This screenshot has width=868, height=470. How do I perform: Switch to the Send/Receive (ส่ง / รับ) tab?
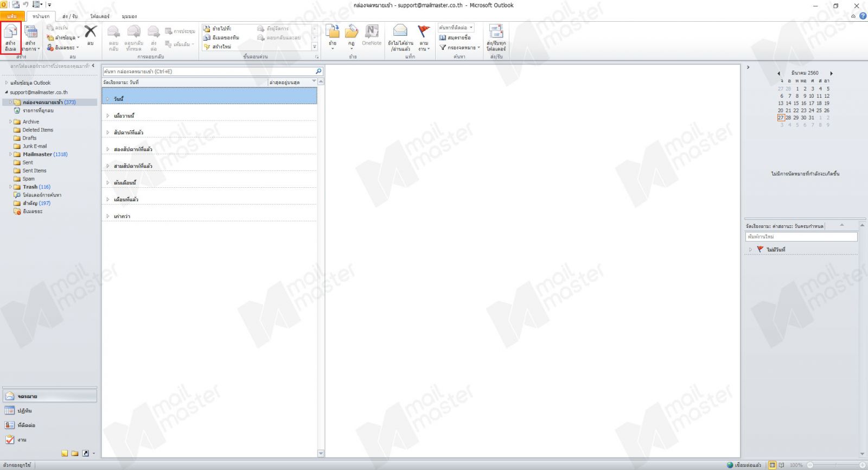tap(69, 16)
